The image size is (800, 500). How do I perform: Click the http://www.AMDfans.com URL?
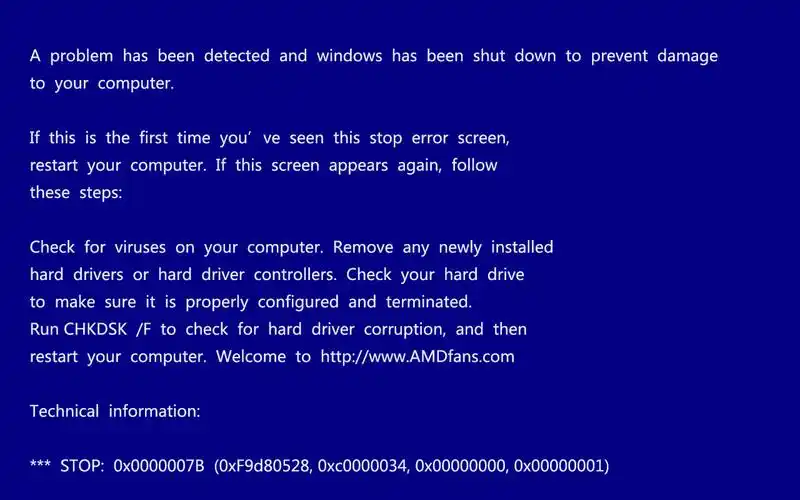click(x=417, y=356)
